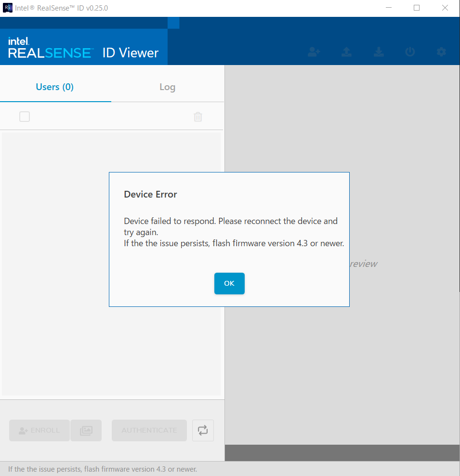Screen dimensions: 460x476
Task: Click status bar text about flashing firmware
Action: pos(103,469)
